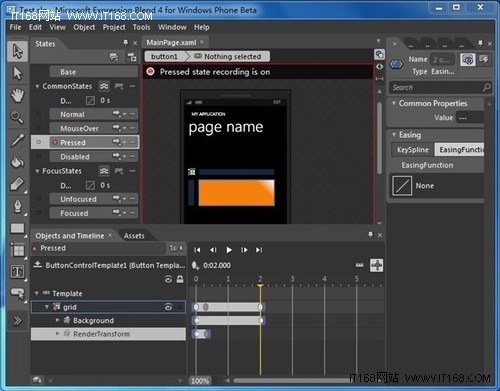Open the Tools menu
The height and width of the screenshot is (391, 500).
point(141,27)
